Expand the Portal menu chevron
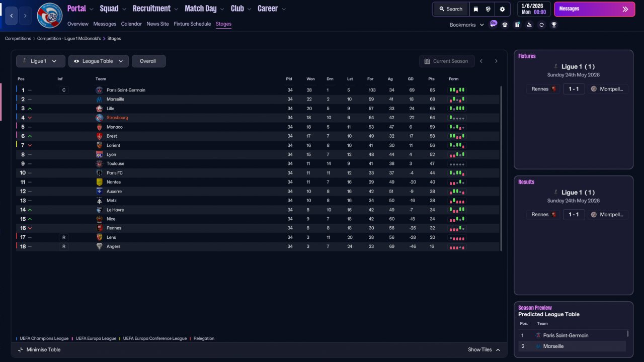 point(91,9)
